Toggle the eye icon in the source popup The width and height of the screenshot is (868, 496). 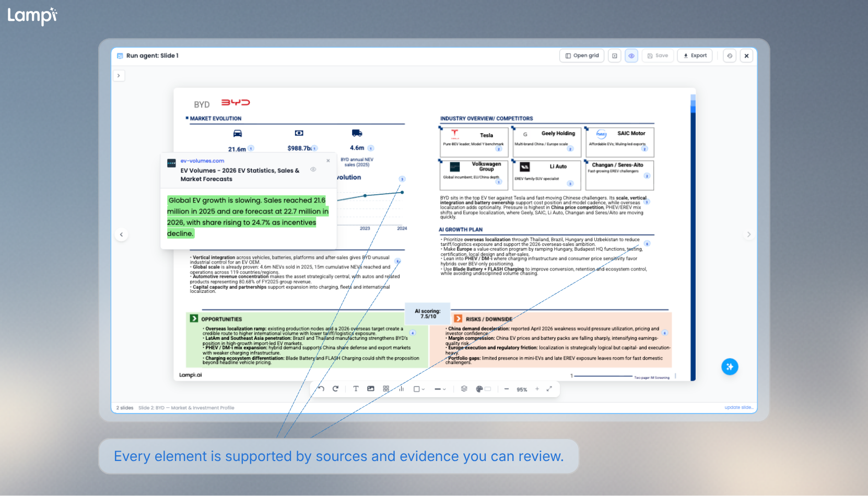(313, 169)
